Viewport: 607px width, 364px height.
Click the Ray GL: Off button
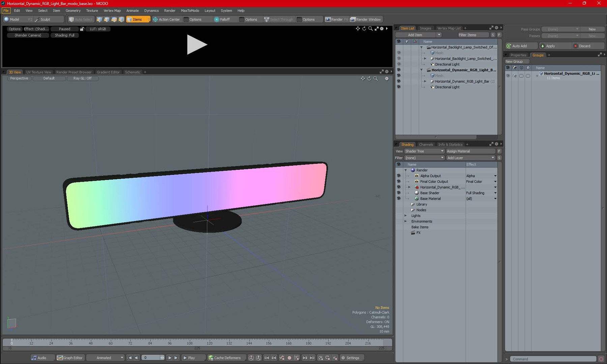83,78
